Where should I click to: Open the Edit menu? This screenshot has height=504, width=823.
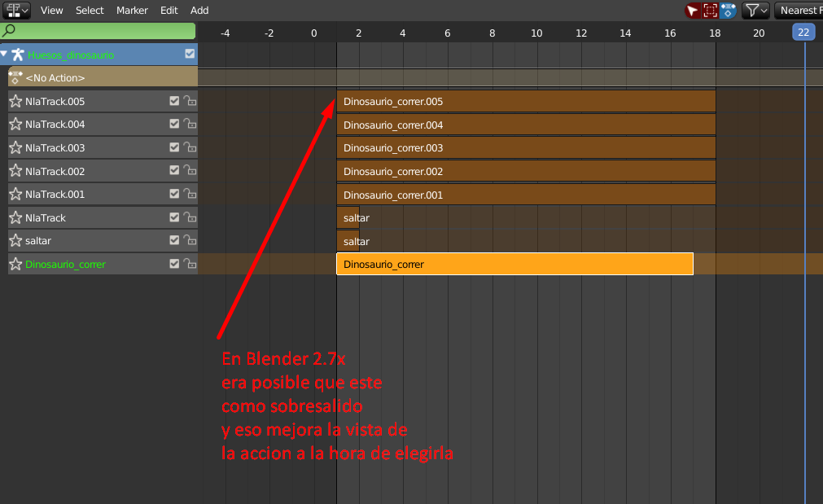coord(169,11)
